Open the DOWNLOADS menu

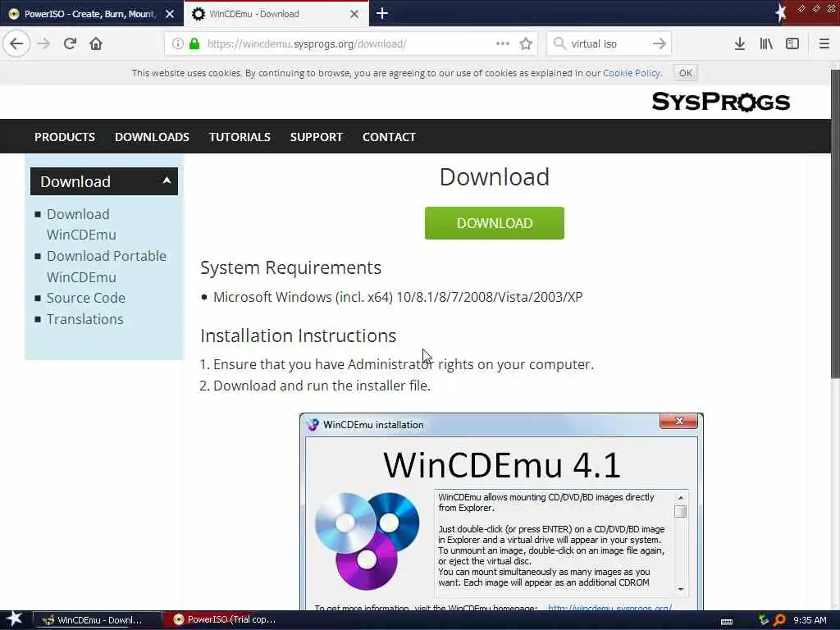click(152, 137)
